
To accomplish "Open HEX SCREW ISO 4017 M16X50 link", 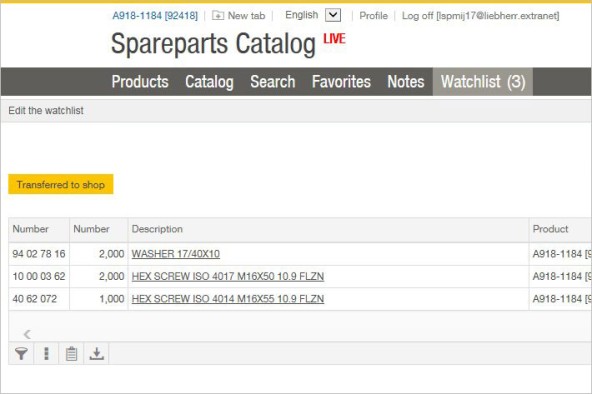I will click(x=228, y=277).
